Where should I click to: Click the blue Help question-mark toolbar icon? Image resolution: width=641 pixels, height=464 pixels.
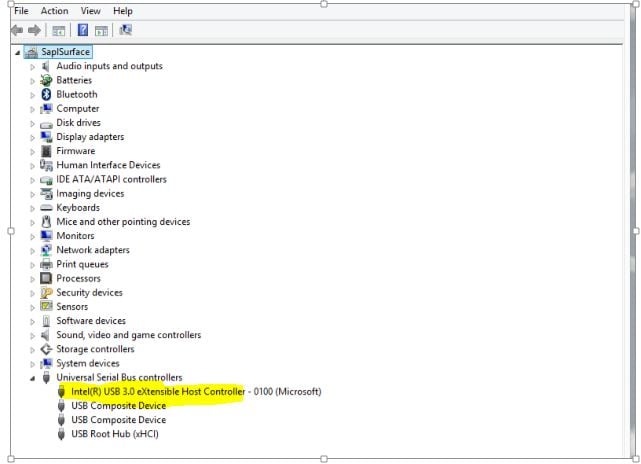83,30
